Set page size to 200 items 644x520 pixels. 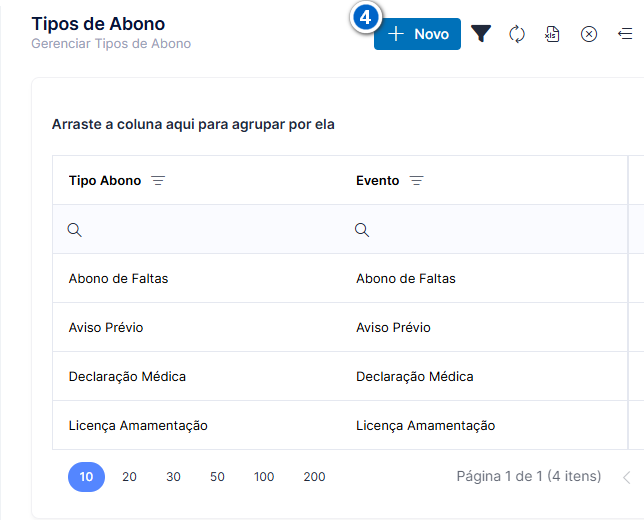(314, 477)
